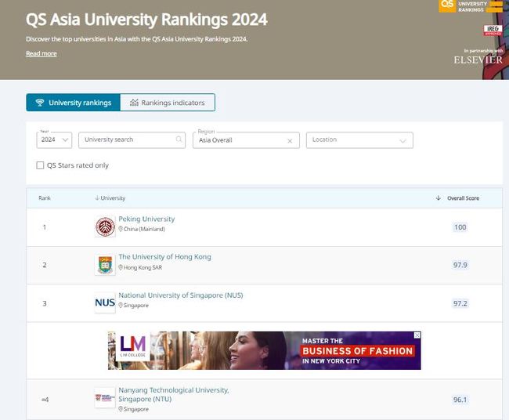Click the University of Hong Kong crest
This screenshot has width=509, height=420.
pos(105,265)
